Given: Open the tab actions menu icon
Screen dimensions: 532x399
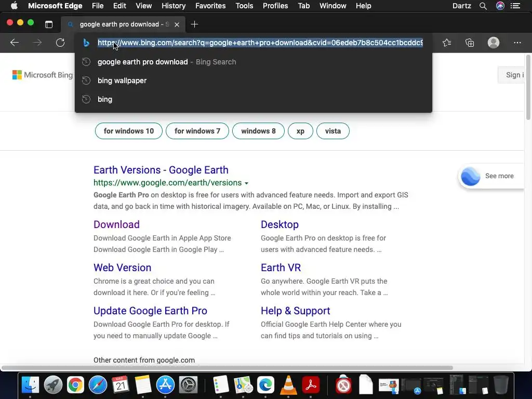Looking at the screenshot, I should 49,24.
